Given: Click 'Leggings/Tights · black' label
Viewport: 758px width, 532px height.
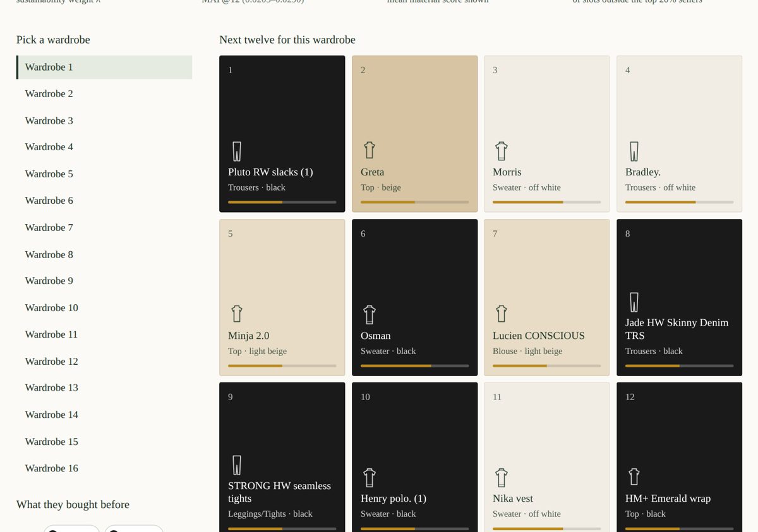Looking at the screenshot, I should point(270,514).
